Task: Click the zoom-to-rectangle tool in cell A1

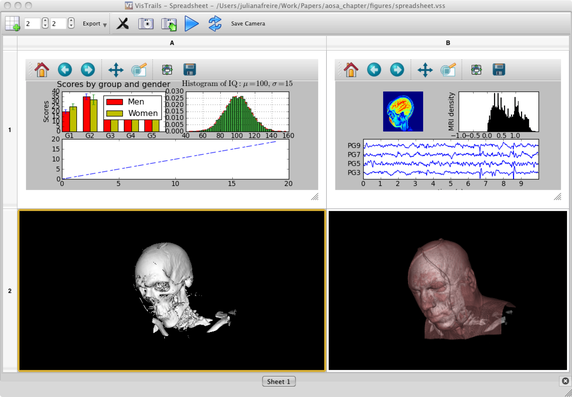Action: coord(139,69)
